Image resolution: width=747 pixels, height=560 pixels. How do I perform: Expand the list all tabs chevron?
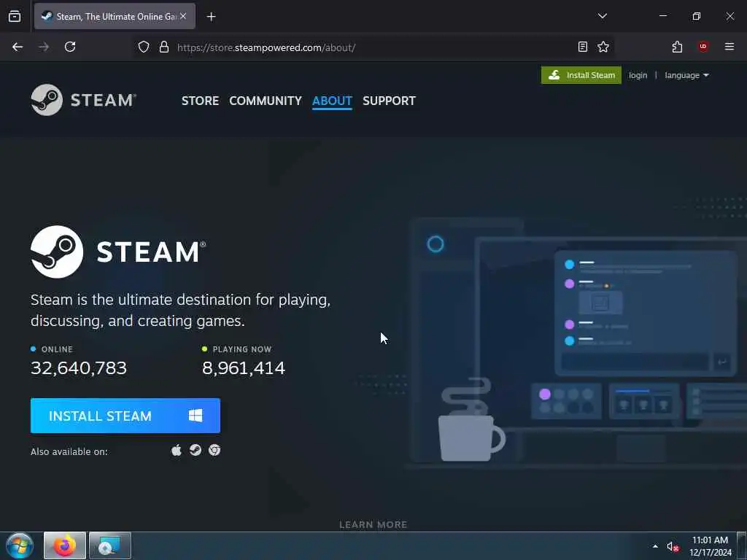(602, 16)
